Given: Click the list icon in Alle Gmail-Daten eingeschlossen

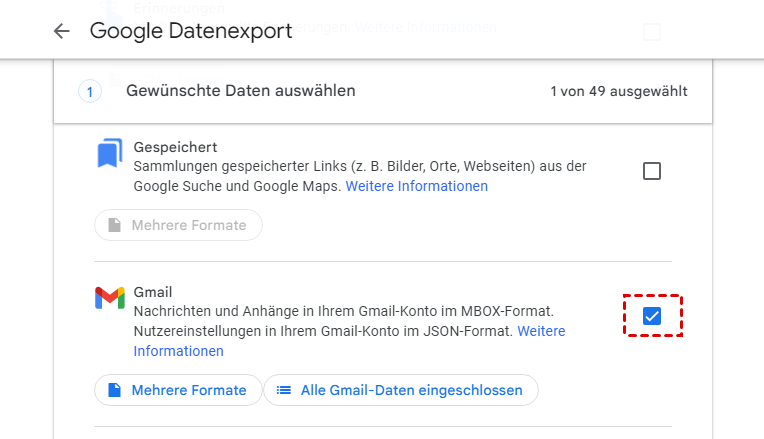Looking at the screenshot, I should tap(284, 390).
